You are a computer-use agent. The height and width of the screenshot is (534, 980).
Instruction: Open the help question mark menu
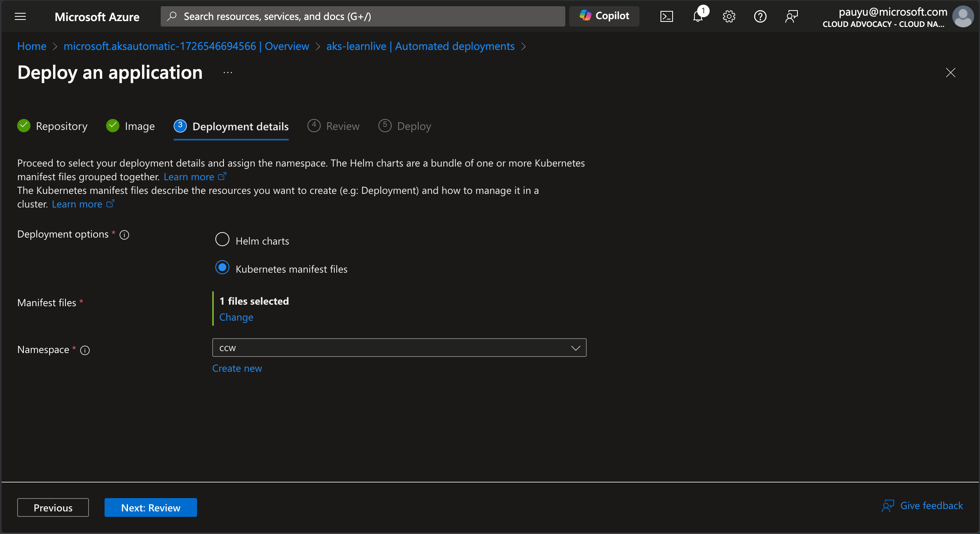760,16
